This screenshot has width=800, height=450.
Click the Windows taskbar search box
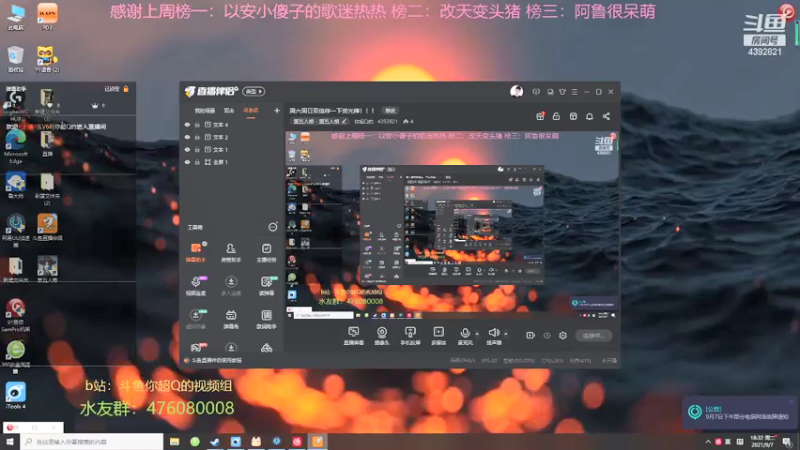coord(92,441)
